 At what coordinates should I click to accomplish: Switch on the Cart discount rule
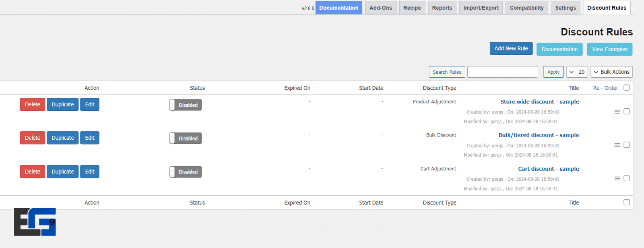coord(185,172)
